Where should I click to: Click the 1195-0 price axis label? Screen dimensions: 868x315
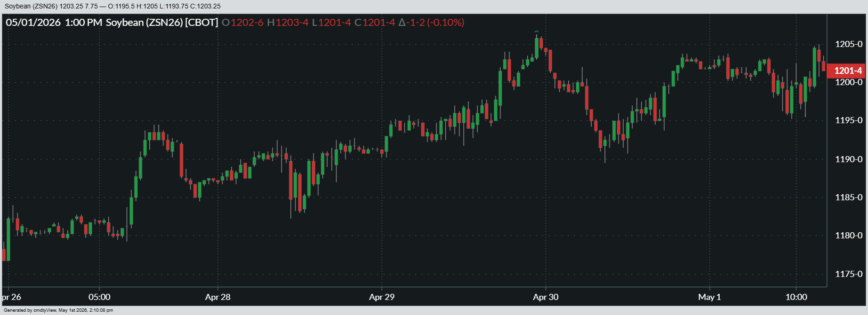(x=849, y=120)
